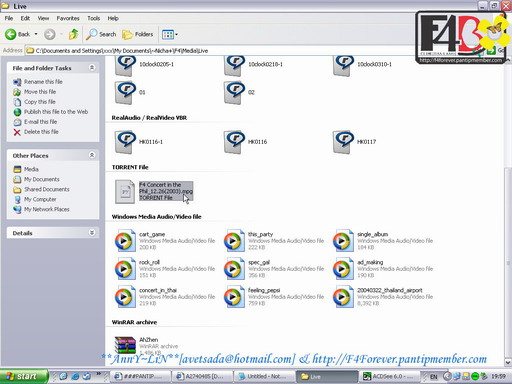Image resolution: width=512 pixels, height=384 pixels.
Task: Open My Network Places link
Action: coord(46,209)
